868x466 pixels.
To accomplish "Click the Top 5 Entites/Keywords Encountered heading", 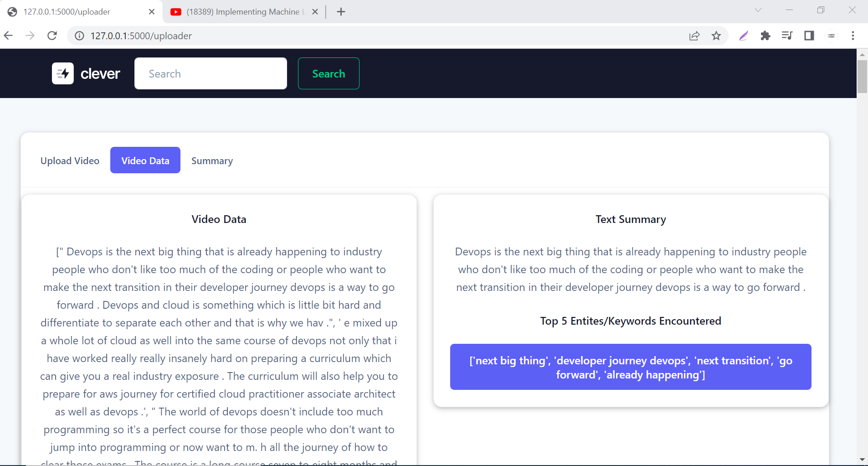I will coord(631,321).
